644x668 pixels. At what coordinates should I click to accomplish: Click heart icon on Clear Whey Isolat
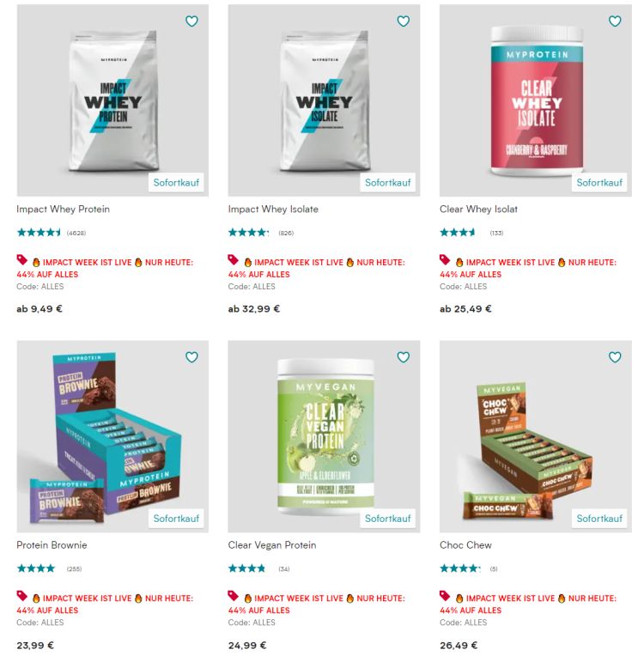coord(615,21)
